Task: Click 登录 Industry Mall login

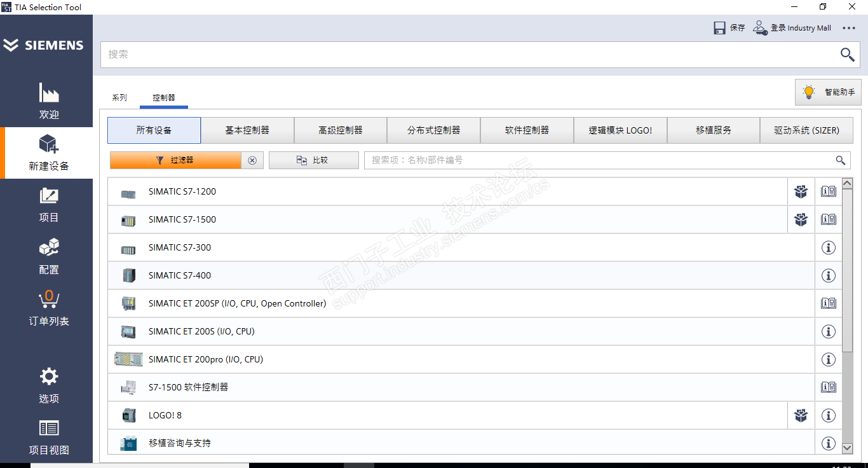Action: pyautogui.click(x=792, y=28)
